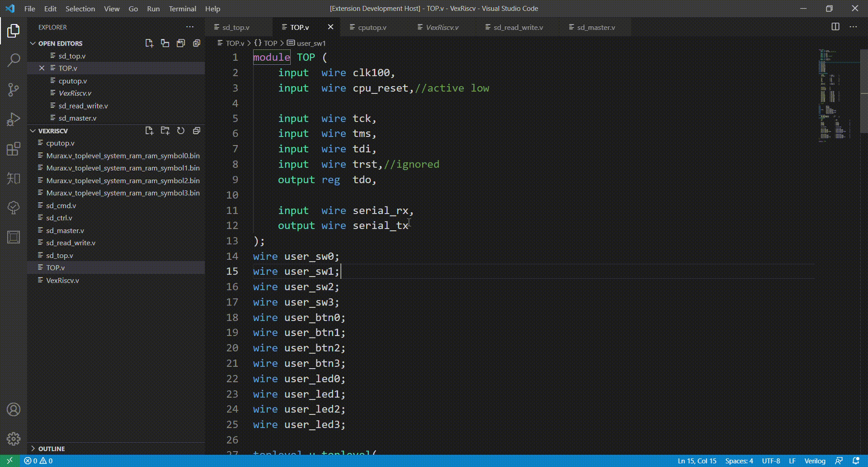
Task: Open the Search view in activity bar
Action: [x=14, y=60]
